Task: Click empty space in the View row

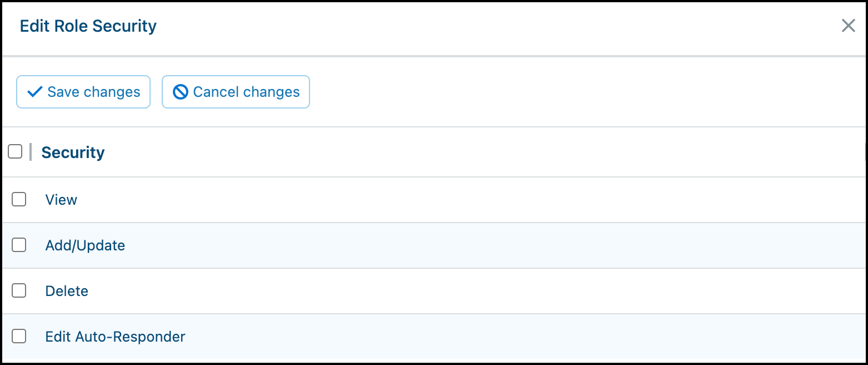Action: point(472,200)
